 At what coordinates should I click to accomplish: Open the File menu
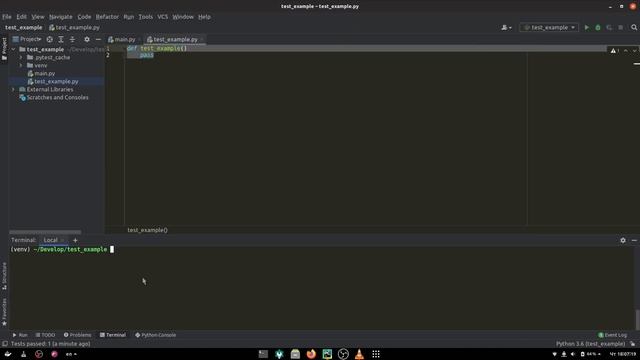click(x=7, y=17)
